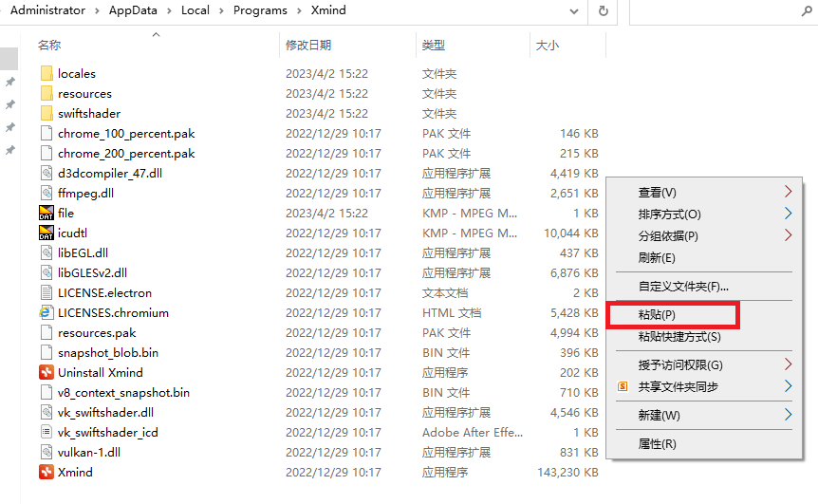Select the chrome_100_percent.pak file icon
This screenshot has height=504, width=818.
tap(46, 134)
